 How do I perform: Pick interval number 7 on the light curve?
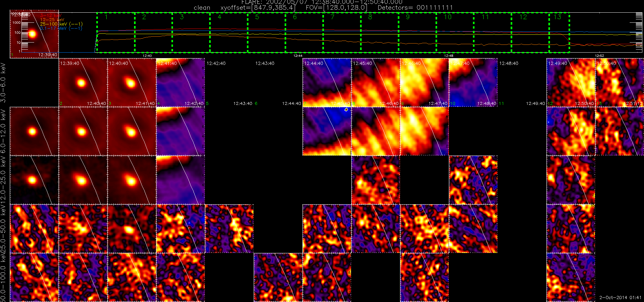point(332,17)
